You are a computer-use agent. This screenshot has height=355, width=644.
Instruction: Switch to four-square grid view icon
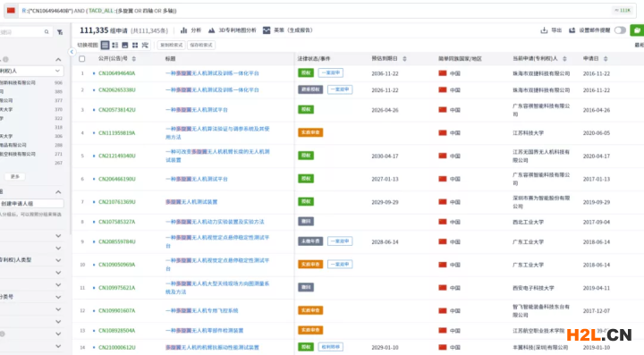tap(135, 45)
